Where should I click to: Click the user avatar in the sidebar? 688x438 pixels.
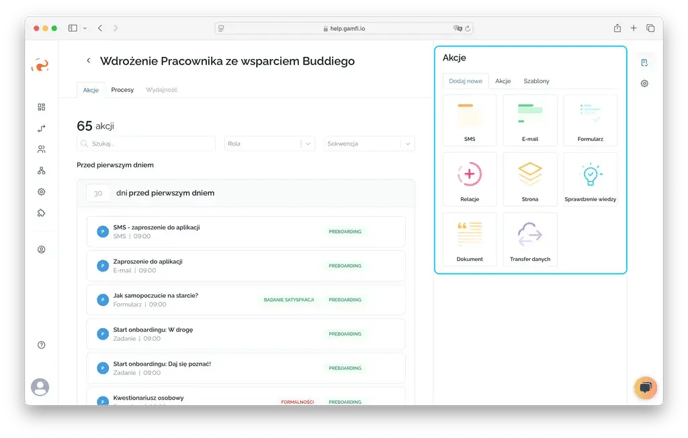point(41,387)
